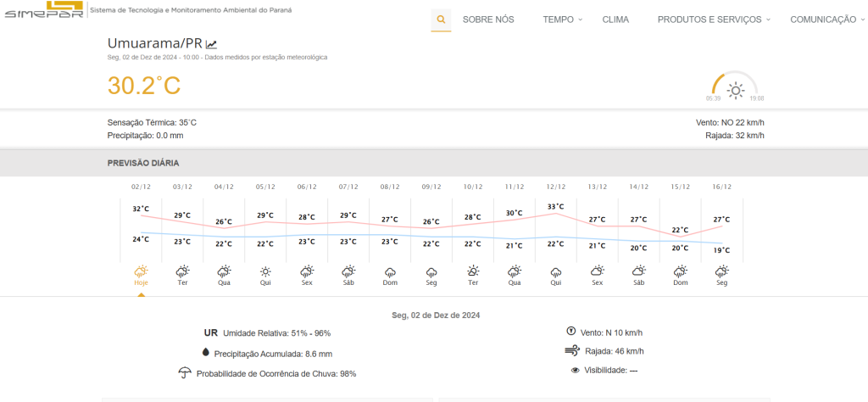Image resolution: width=868 pixels, height=402 pixels.
Task: Select the sunny icon for Qui 05/12
Action: 265,272
